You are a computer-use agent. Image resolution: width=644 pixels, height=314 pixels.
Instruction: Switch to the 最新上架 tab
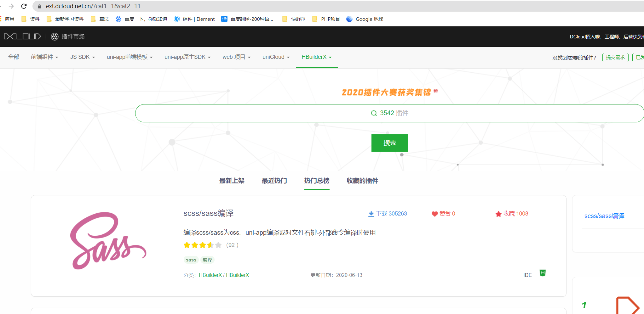tap(232, 181)
